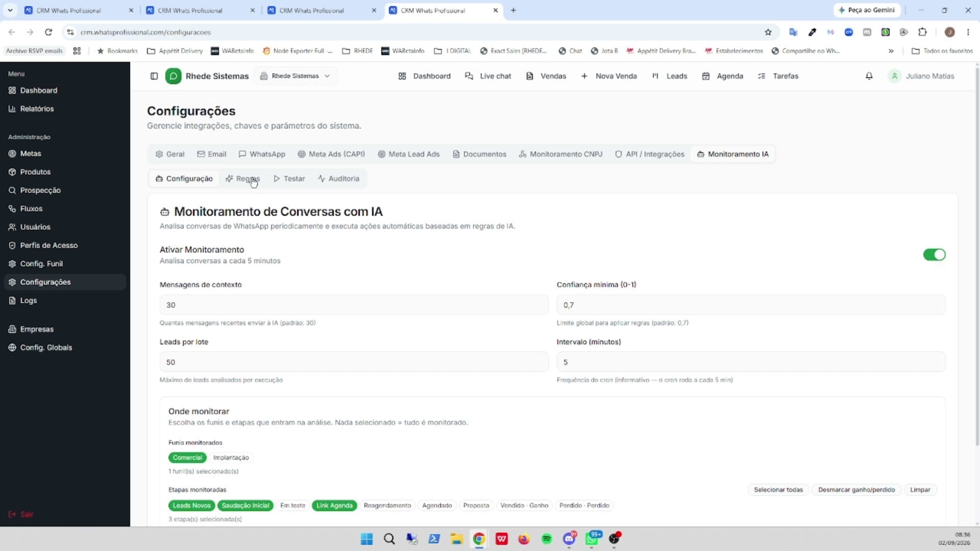Open WhatsApp from the taskbar

coord(593,539)
